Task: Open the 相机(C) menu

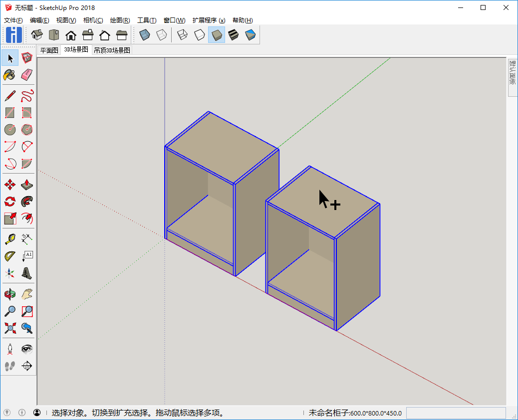Action: [93, 20]
